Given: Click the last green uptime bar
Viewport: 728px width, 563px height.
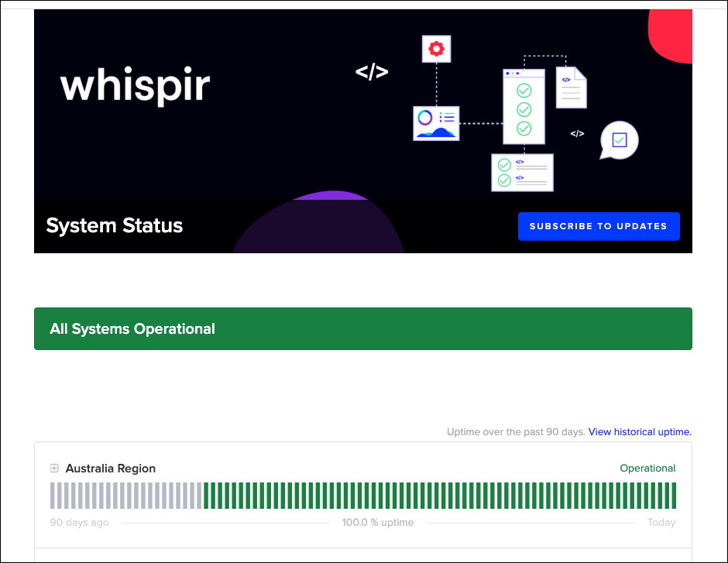Looking at the screenshot, I should point(674,496).
